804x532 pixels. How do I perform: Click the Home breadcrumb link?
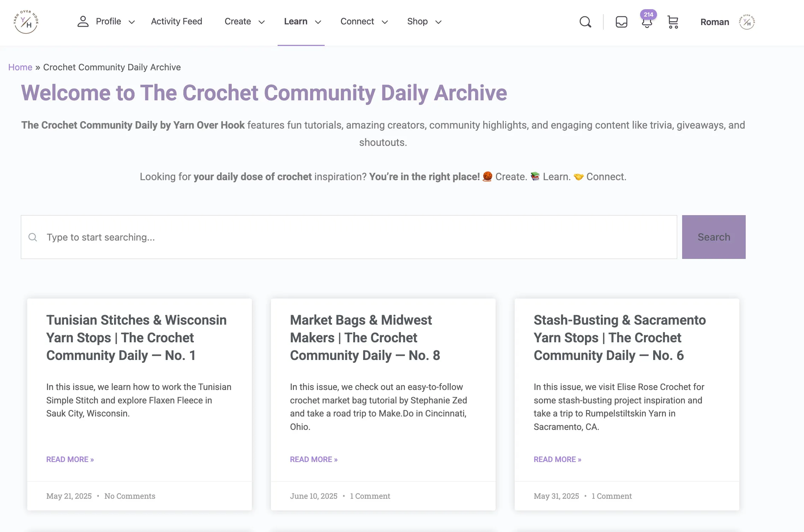coord(20,67)
